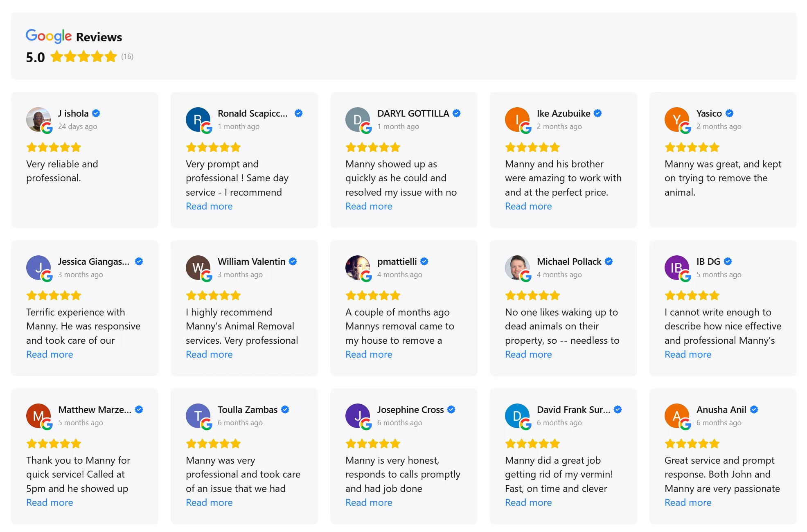This screenshot has height=532, width=807.
Task: Click the verified badge beside Anusha Anil
Action: point(755,409)
